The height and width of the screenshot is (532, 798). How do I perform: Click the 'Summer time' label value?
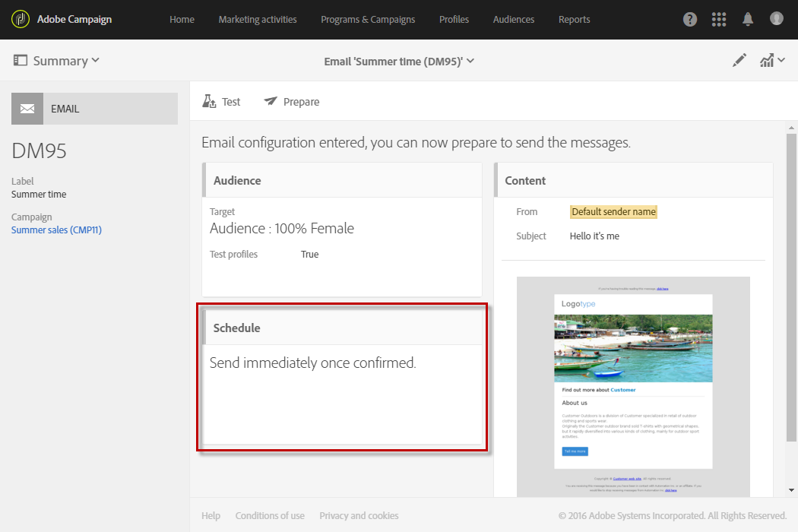(39, 195)
